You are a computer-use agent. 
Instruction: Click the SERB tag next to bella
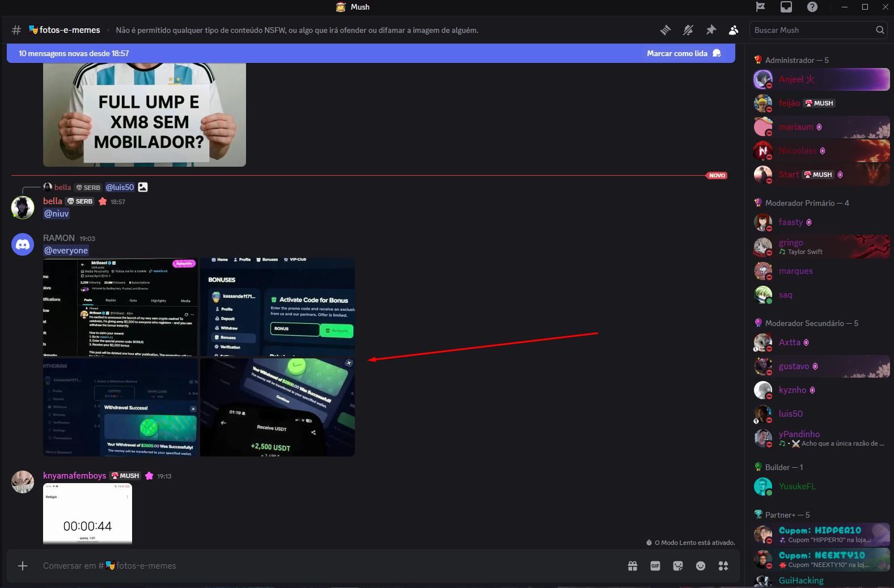click(79, 201)
